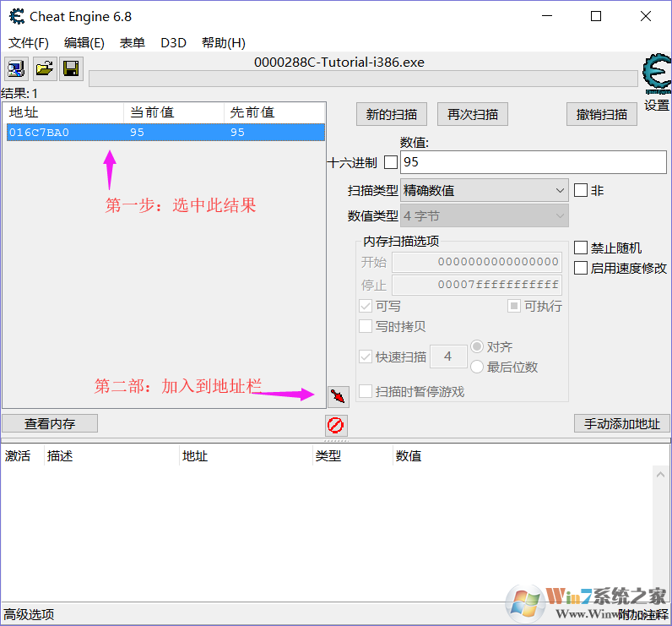
Task: Click 附加注释 in status bar
Action: pos(642,614)
